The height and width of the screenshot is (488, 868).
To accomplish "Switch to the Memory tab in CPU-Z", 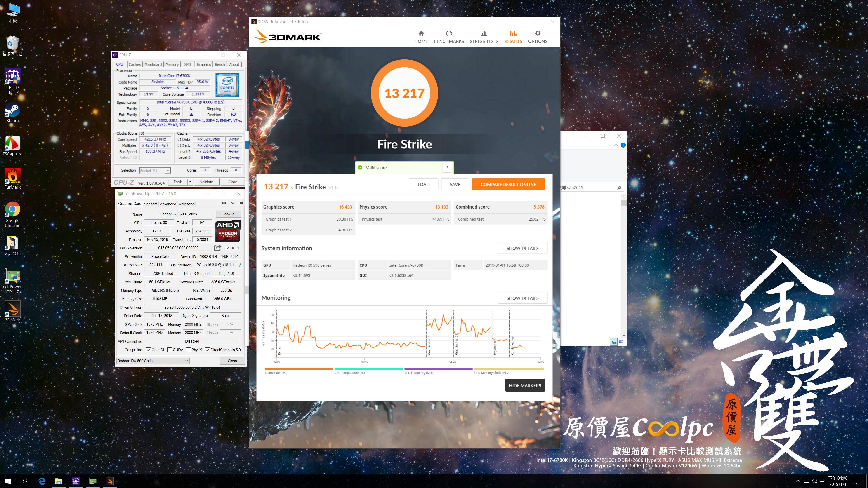I will pos(172,64).
